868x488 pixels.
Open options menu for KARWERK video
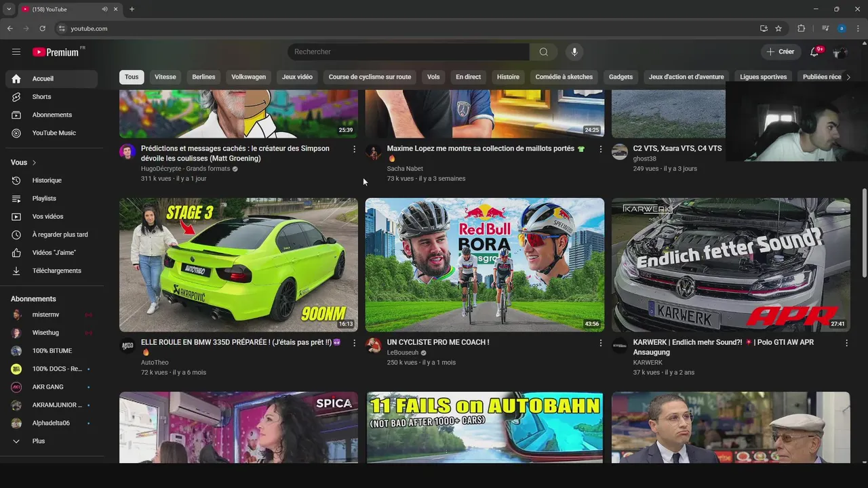pyautogui.click(x=846, y=343)
